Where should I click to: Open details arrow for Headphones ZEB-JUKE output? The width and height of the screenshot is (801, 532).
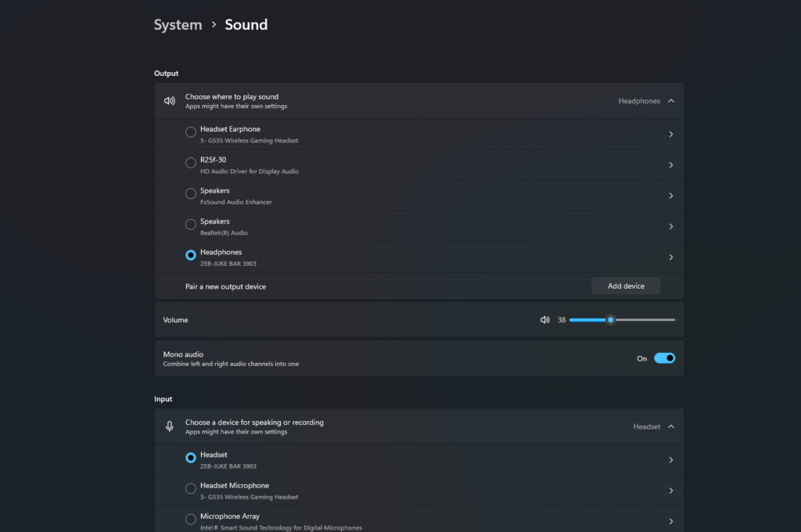point(670,257)
